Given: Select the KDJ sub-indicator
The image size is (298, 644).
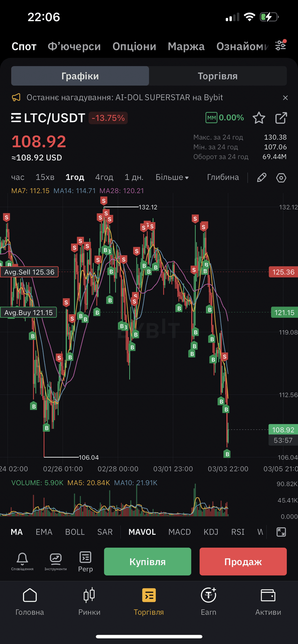Looking at the screenshot, I should pos(211,532).
